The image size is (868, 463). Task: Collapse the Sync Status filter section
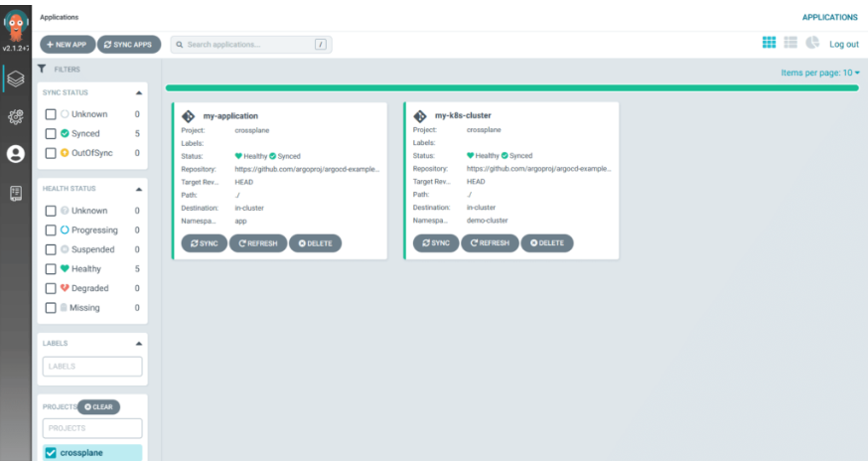point(138,92)
